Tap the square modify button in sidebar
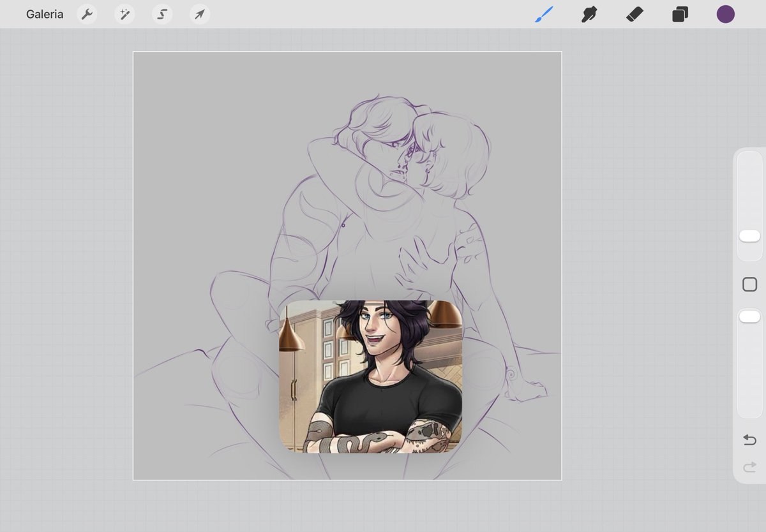Viewport: 766px width, 532px height. pyautogui.click(x=749, y=284)
